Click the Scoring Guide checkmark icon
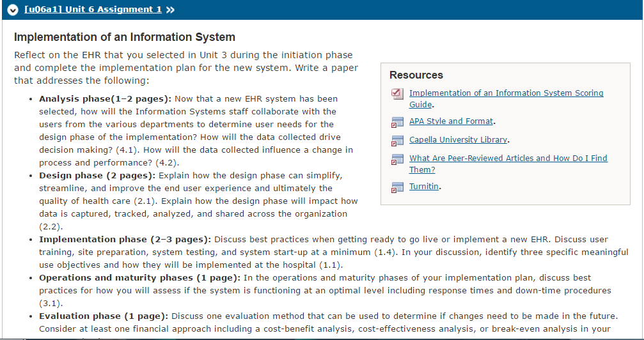This screenshot has height=340, width=644. [x=397, y=93]
